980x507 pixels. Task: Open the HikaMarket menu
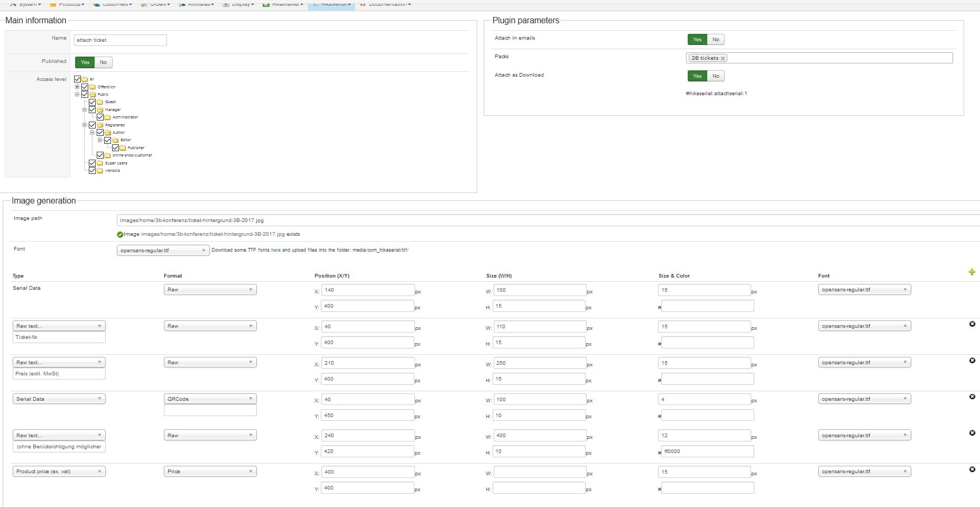[x=284, y=4]
